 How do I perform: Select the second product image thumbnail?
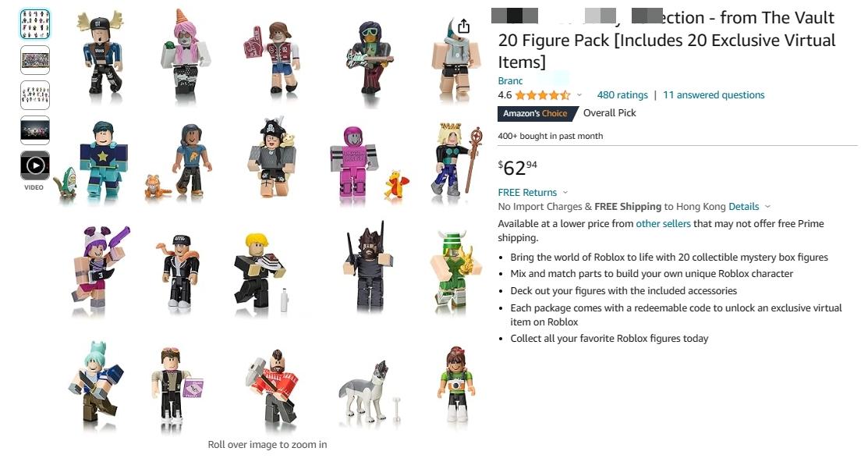(35, 60)
